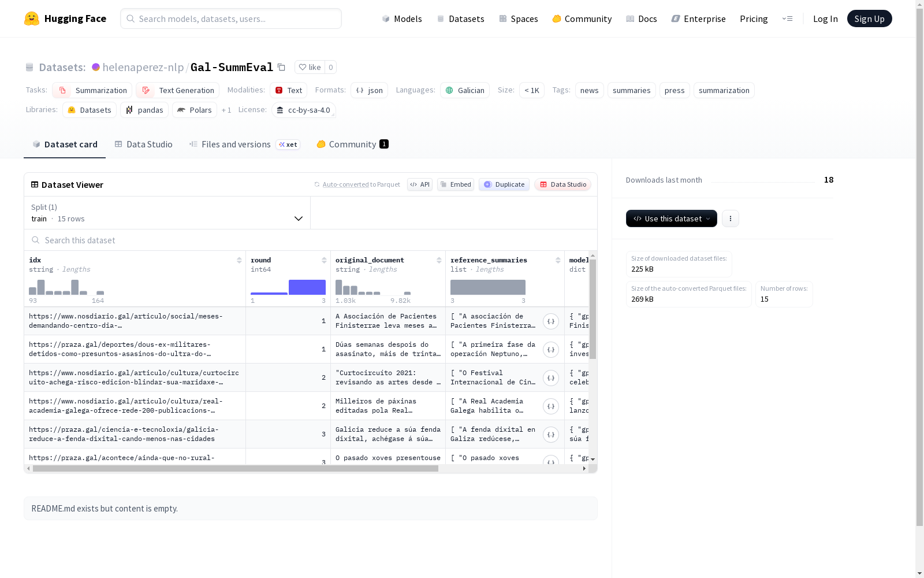Open Enterprise in the top navigation

tap(699, 18)
